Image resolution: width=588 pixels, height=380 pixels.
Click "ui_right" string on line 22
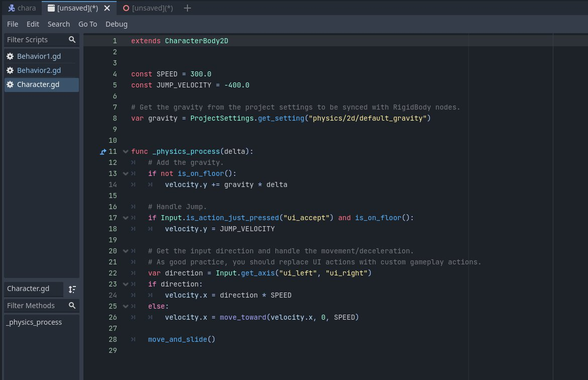pos(346,273)
